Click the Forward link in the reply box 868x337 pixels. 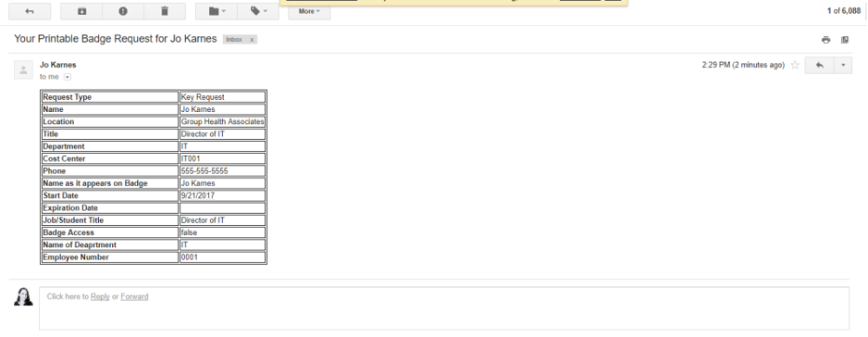[x=134, y=296]
